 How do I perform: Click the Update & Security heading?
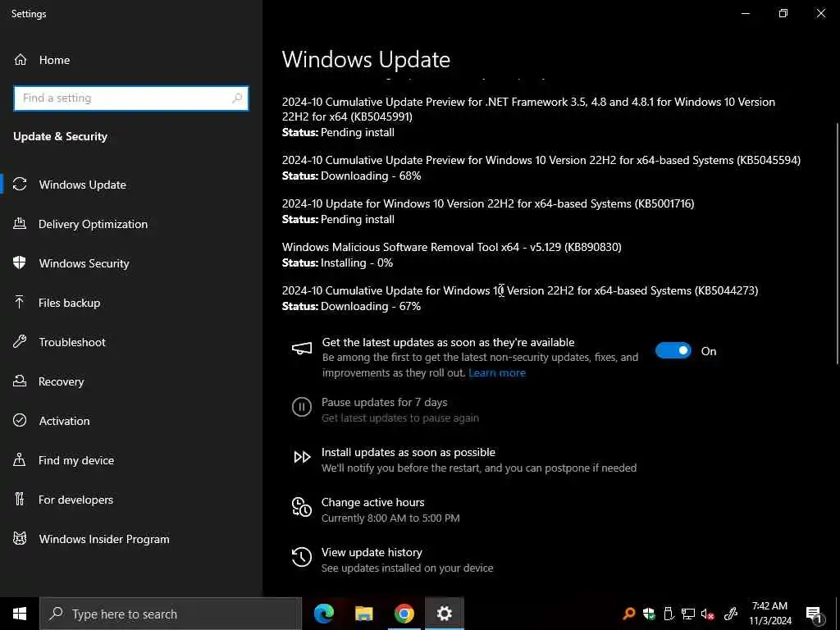60,137
